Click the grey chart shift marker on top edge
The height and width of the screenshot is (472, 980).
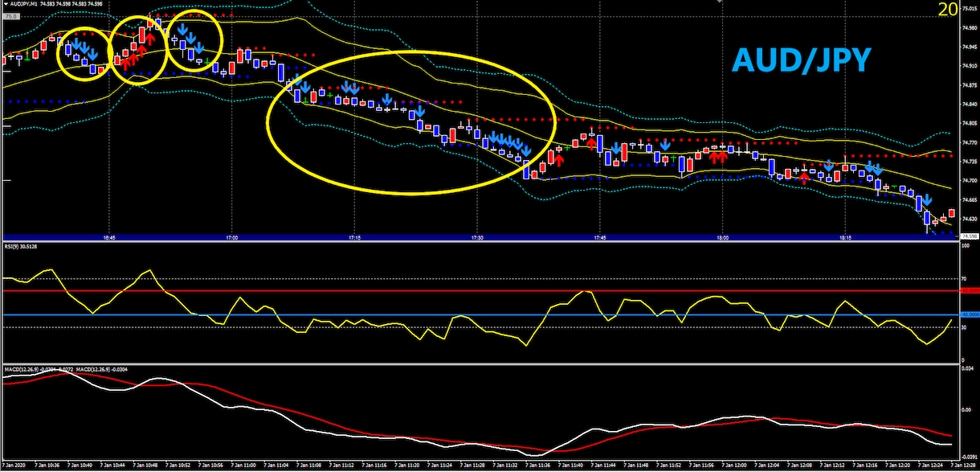pyautogui.click(x=721, y=2)
